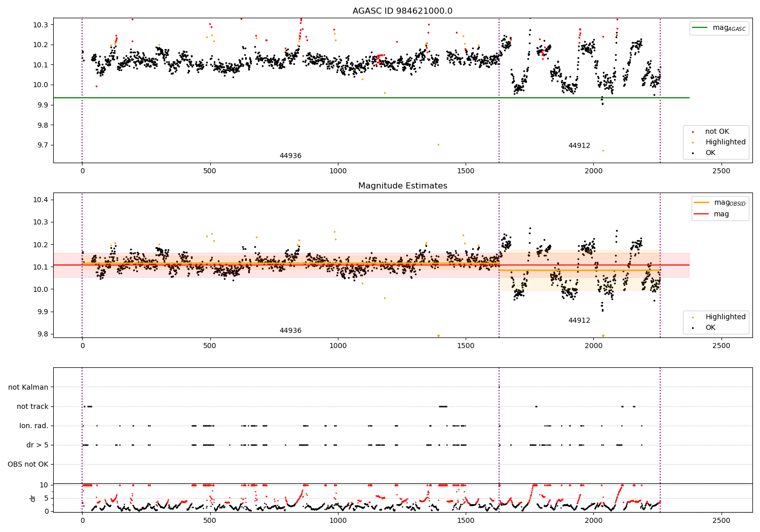Image resolution: width=760 pixels, height=532 pixels.
Task: Click "Highlighted" in the top plot legend
Action: pyautogui.click(x=726, y=142)
